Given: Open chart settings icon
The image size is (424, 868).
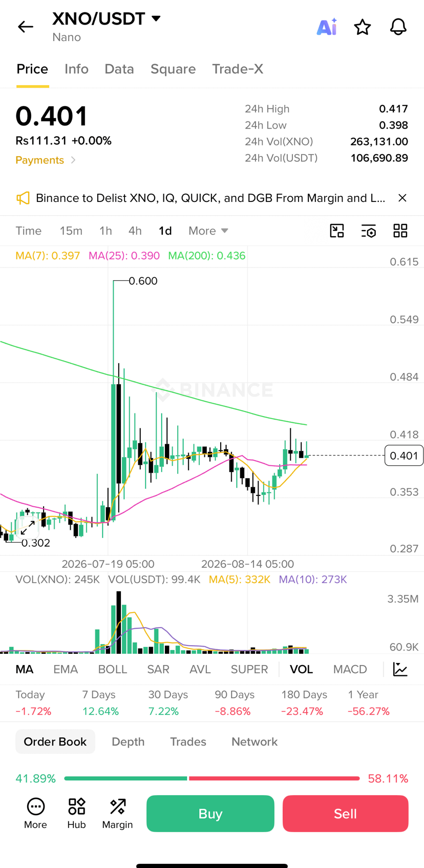Looking at the screenshot, I should 369,231.
